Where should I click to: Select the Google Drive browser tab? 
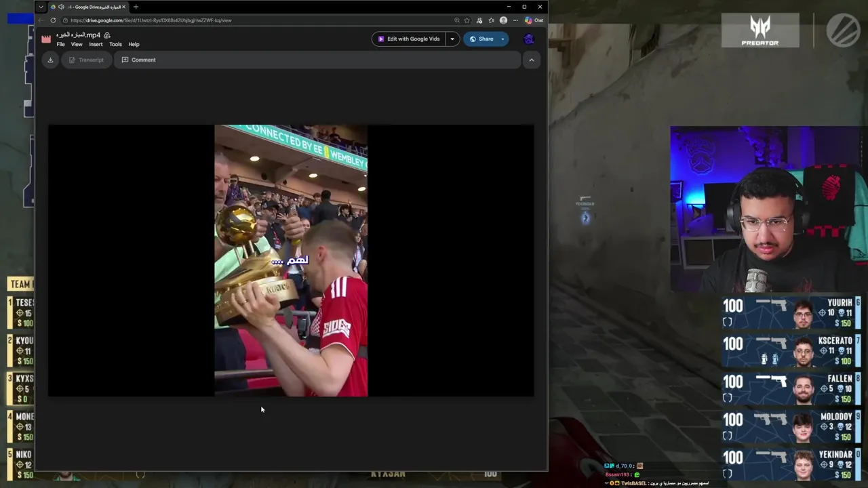tap(88, 7)
